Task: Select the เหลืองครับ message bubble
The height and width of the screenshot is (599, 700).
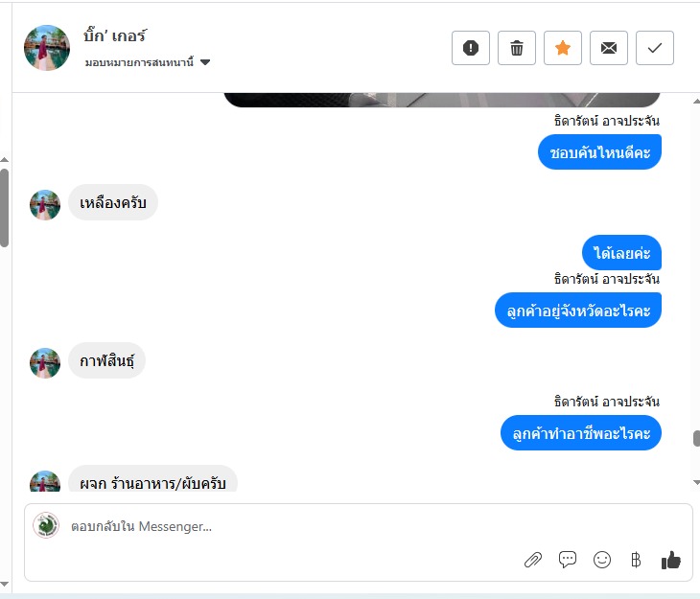Action: (113, 202)
